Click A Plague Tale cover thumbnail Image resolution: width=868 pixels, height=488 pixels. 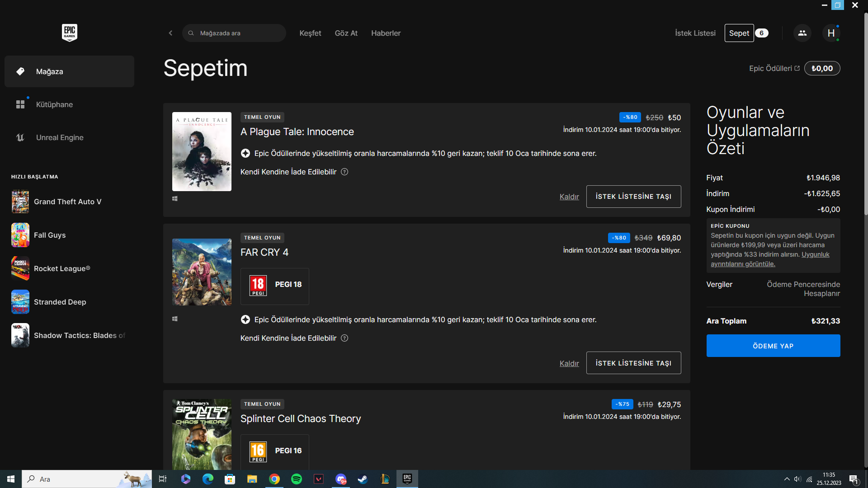coord(202,151)
